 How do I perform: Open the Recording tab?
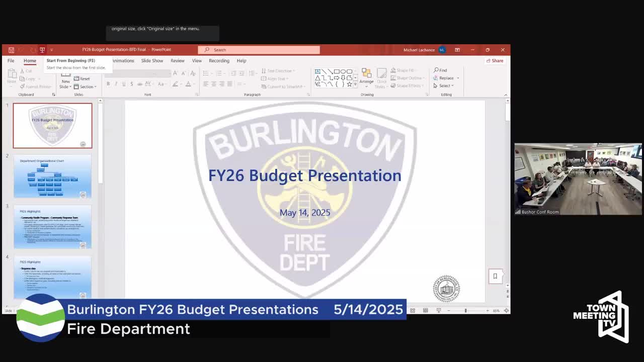(x=219, y=60)
